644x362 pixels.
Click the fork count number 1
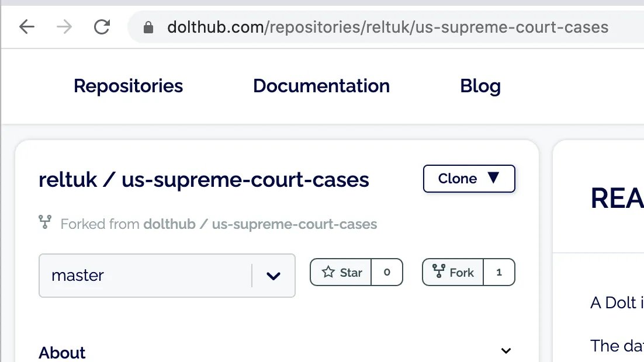(x=499, y=272)
